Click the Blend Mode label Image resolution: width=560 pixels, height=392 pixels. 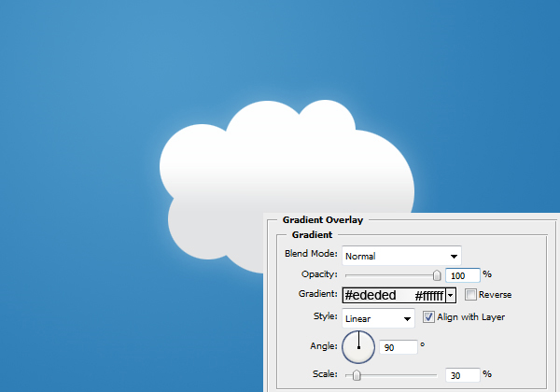311,254
